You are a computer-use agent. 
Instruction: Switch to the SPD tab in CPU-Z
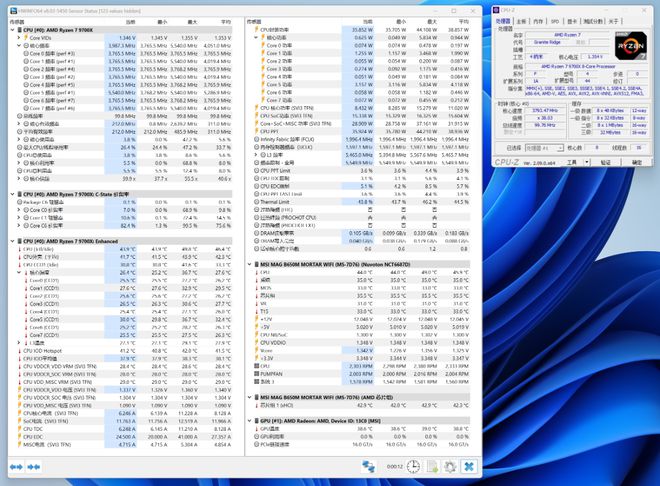pos(555,20)
